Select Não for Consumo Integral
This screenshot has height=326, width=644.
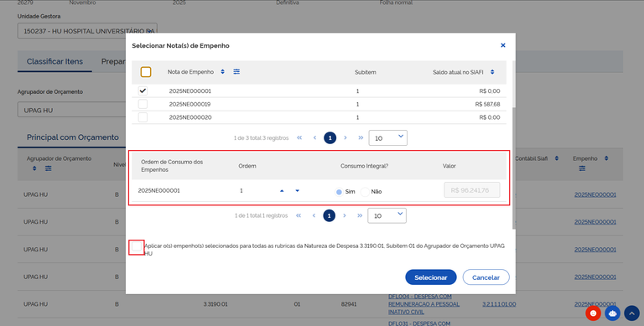coord(365,192)
